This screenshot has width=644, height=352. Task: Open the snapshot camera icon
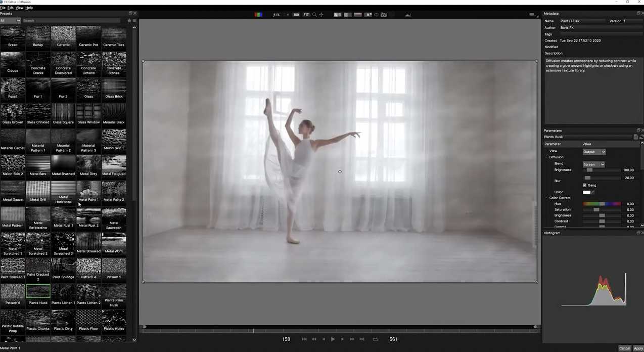click(384, 15)
